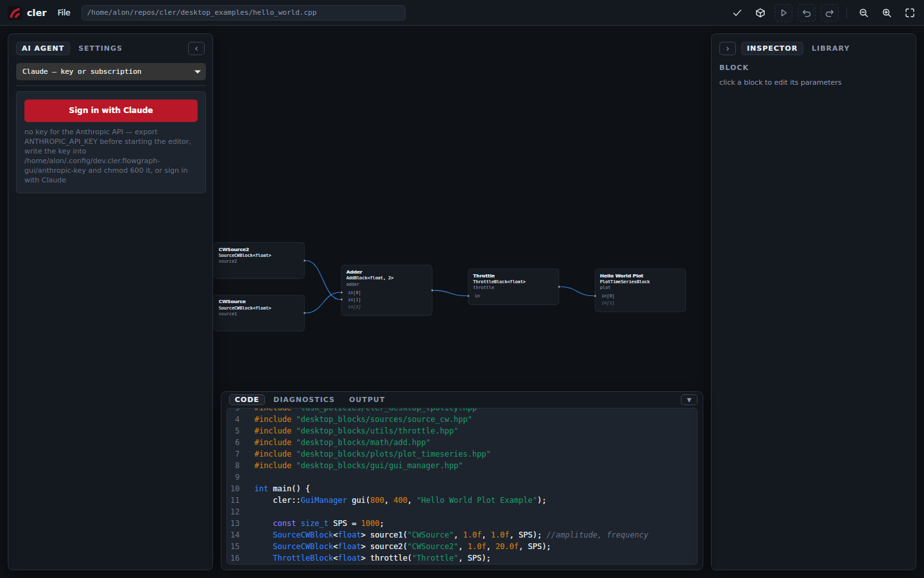This screenshot has height=578, width=924.
Task: Switch to the Output tab
Action: click(367, 399)
